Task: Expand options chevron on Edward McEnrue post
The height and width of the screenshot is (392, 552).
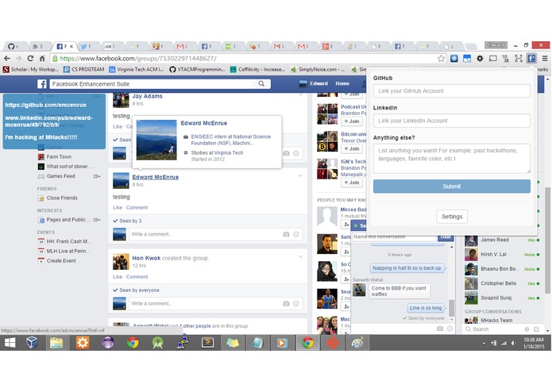Action: [300, 175]
